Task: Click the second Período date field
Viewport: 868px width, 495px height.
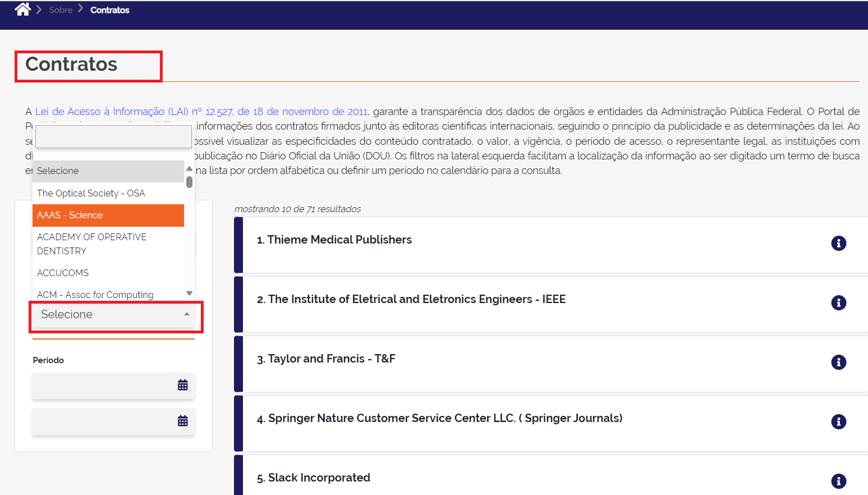Action: pyautogui.click(x=113, y=421)
